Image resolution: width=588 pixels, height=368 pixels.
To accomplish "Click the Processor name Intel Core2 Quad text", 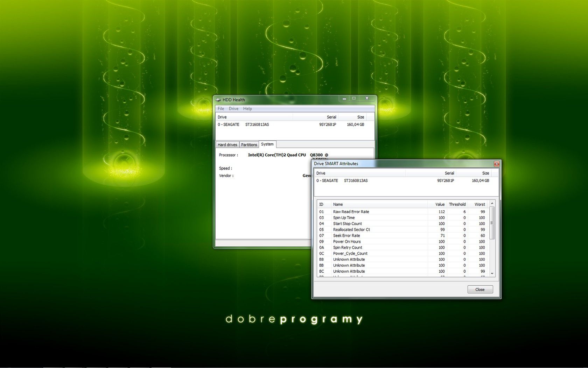I will pyautogui.click(x=288, y=155).
